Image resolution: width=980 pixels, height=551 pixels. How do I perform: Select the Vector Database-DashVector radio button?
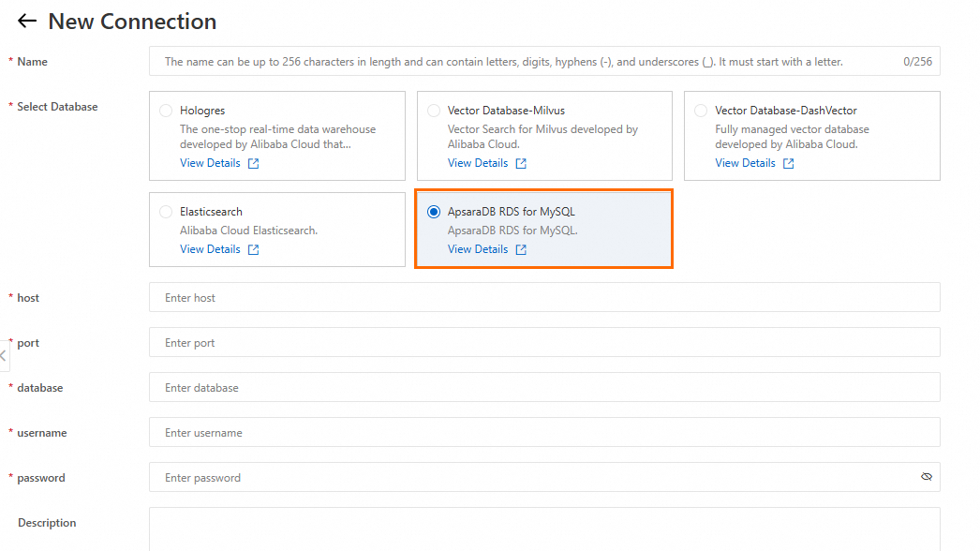click(701, 111)
